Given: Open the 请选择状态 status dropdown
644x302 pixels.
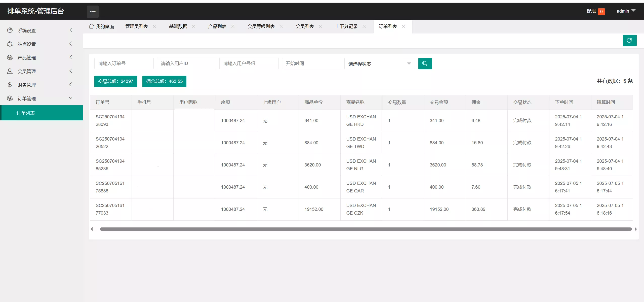Looking at the screenshot, I should coord(379,63).
